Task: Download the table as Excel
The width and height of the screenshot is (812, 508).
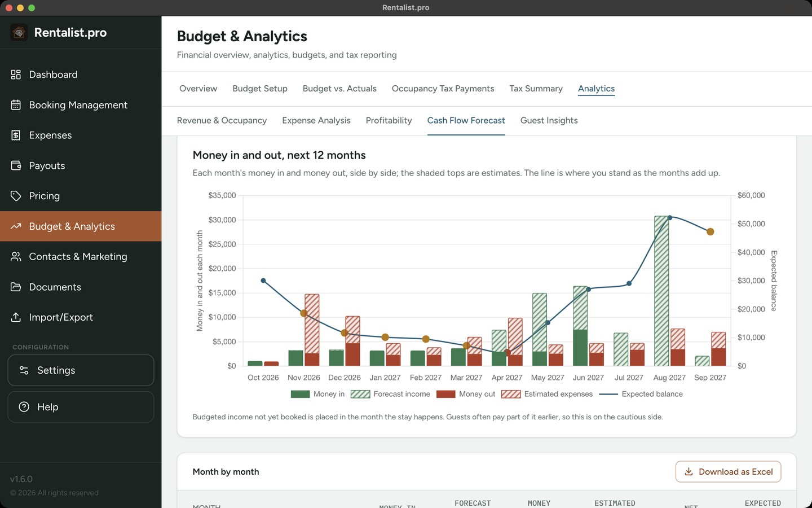Action: coord(728,472)
